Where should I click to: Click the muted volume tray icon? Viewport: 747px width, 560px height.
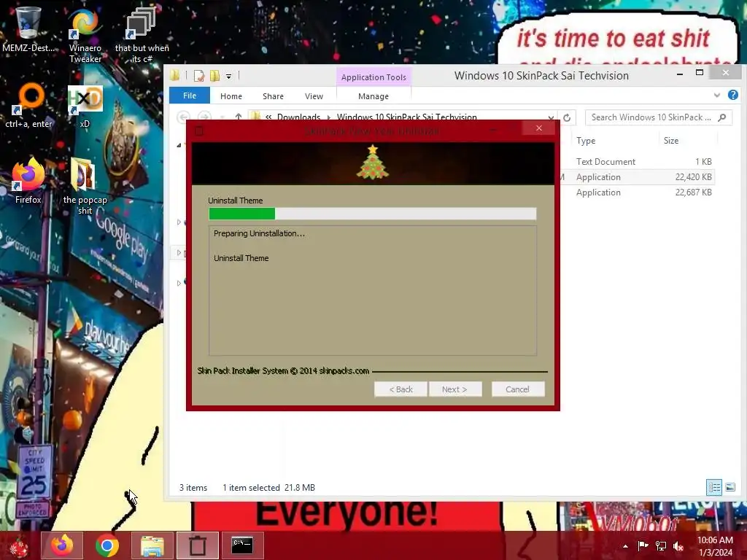(x=678, y=546)
